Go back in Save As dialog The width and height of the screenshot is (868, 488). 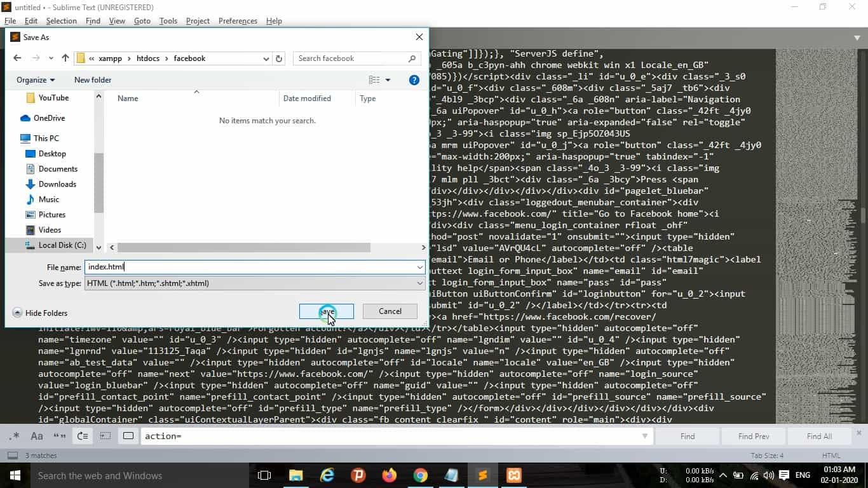click(x=17, y=58)
